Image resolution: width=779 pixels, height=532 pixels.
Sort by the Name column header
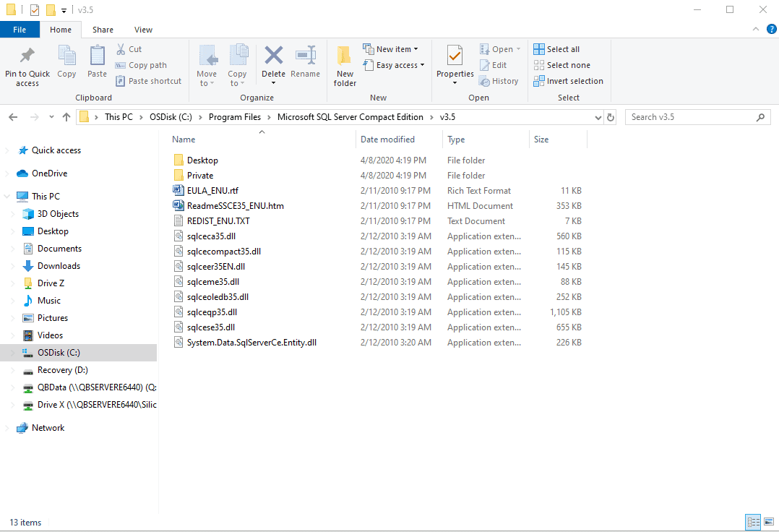tap(262, 140)
